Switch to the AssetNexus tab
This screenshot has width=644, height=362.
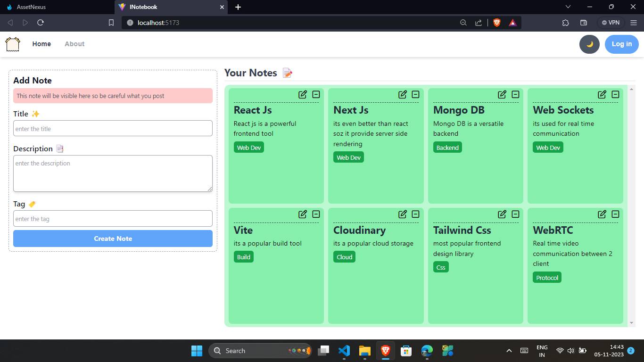(57, 7)
